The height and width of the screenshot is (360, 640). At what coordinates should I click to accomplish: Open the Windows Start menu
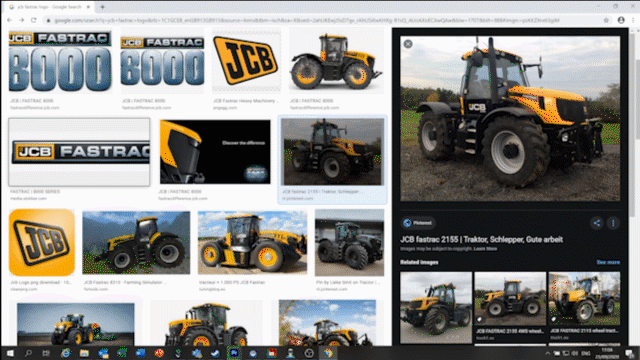pyautogui.click(x=10, y=353)
